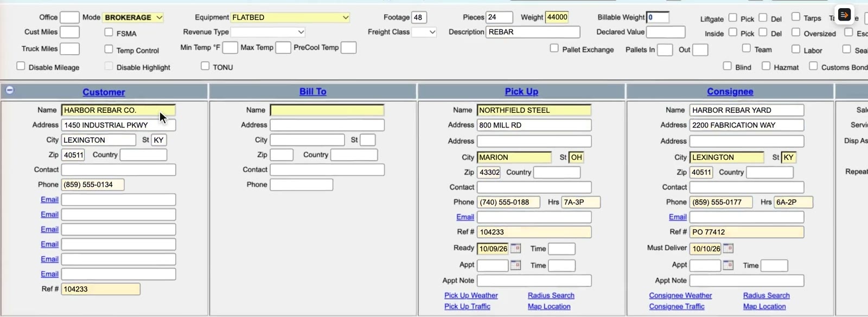Mark the Hazmat checkbox
The height and width of the screenshot is (317, 868).
click(765, 66)
